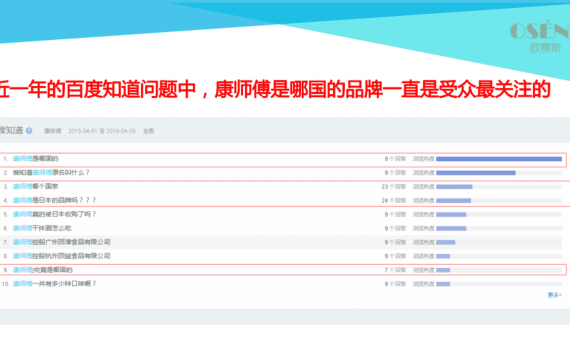The width and height of the screenshot is (570, 360).
Task: Click the 康师傅 keyword label in header
Action: click(x=53, y=131)
